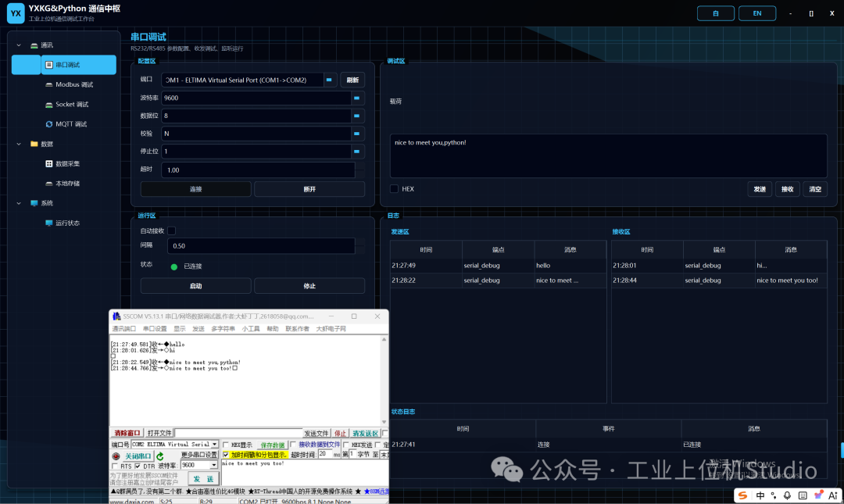Collapse the 通讯 tree group chevron
This screenshot has height=504, width=844.
click(19, 45)
